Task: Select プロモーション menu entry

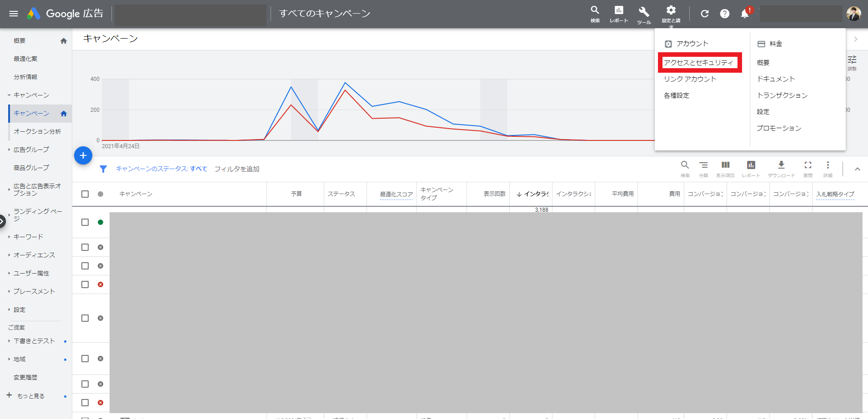Action: point(779,128)
